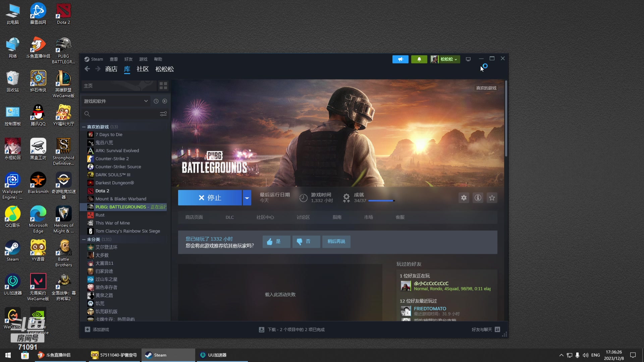Screen dimensions: 644x362
Task: Open Wallpaper Engine desktop shortcut
Action: [12, 186]
